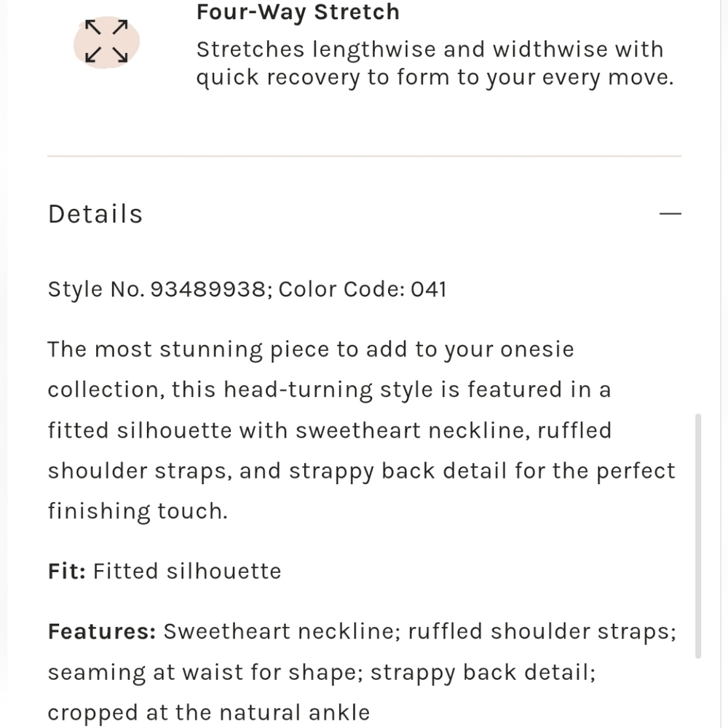Click the Four-Way Stretch title
This screenshot has height=728, width=728.
(298, 12)
